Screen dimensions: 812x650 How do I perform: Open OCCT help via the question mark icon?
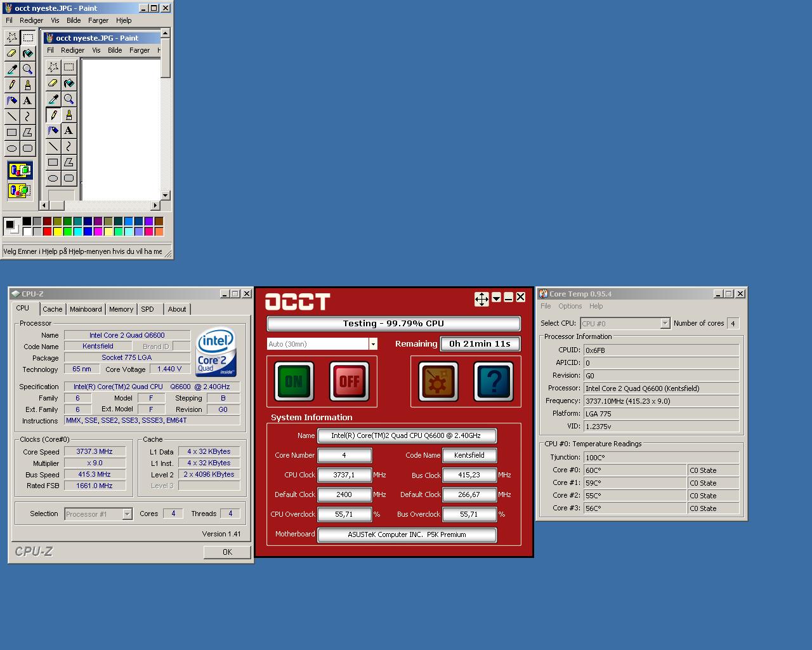click(494, 381)
